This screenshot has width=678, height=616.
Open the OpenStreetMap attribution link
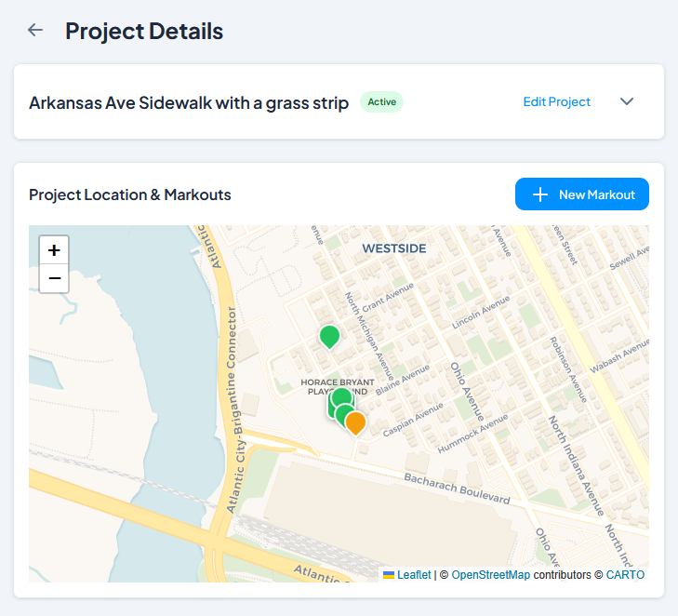490,575
